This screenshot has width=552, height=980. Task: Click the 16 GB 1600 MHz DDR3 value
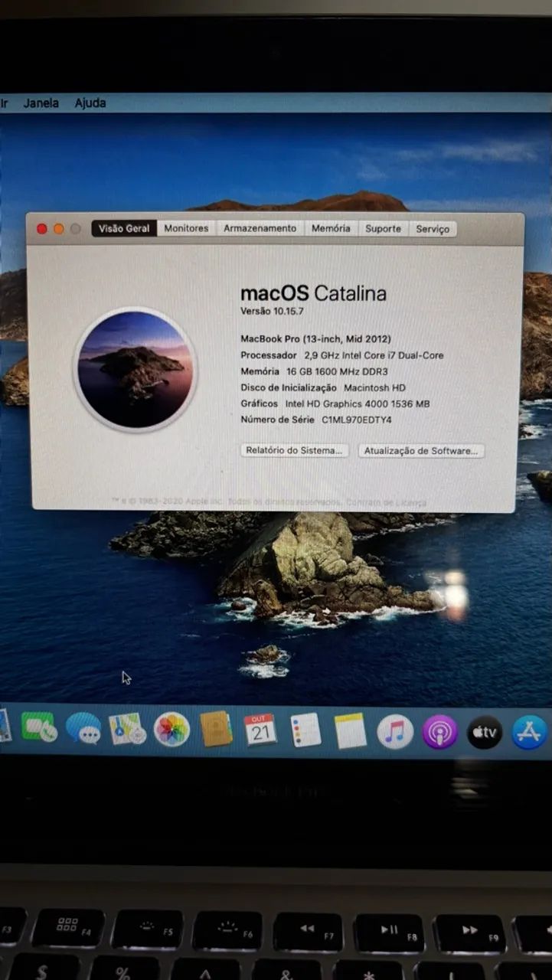[x=337, y=371]
